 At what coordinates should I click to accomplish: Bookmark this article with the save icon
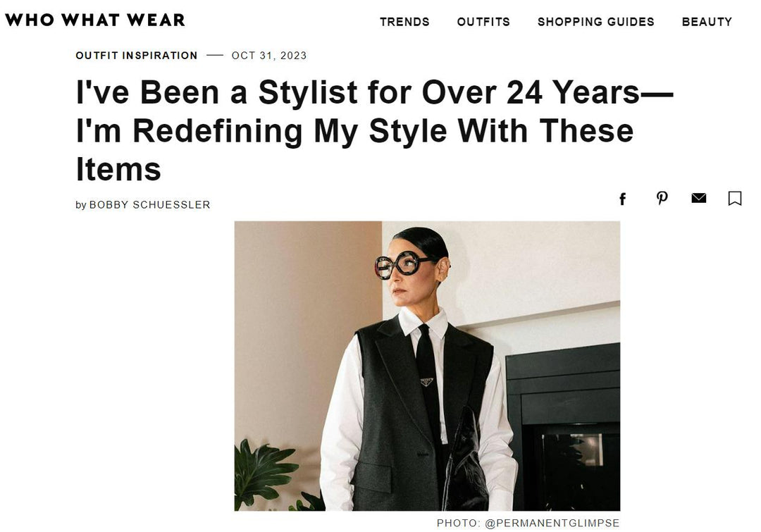point(735,198)
